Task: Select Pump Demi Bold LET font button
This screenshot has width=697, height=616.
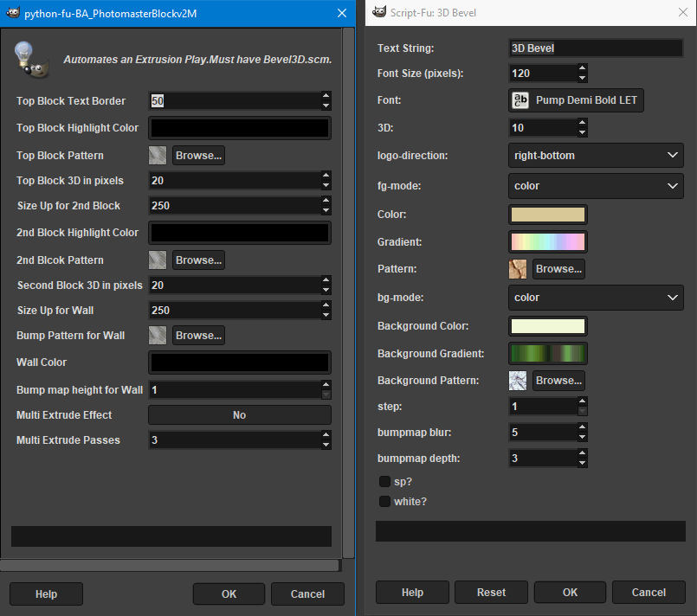Action: [576, 100]
